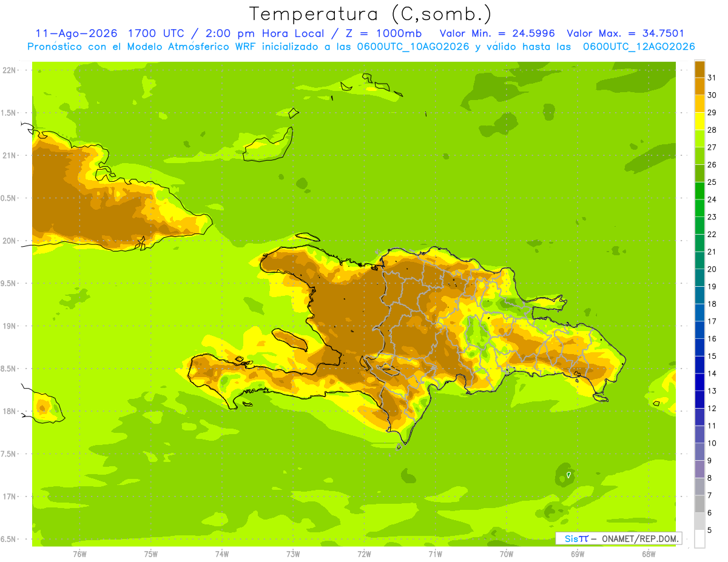Pick the legend swatch between 30 and 31
Viewport: 728px width, 562px height.
tap(699, 86)
